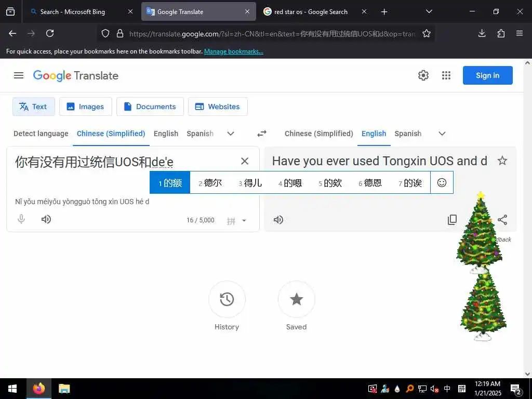532x399 pixels.
Task: Clear the source text
Action: (245, 161)
